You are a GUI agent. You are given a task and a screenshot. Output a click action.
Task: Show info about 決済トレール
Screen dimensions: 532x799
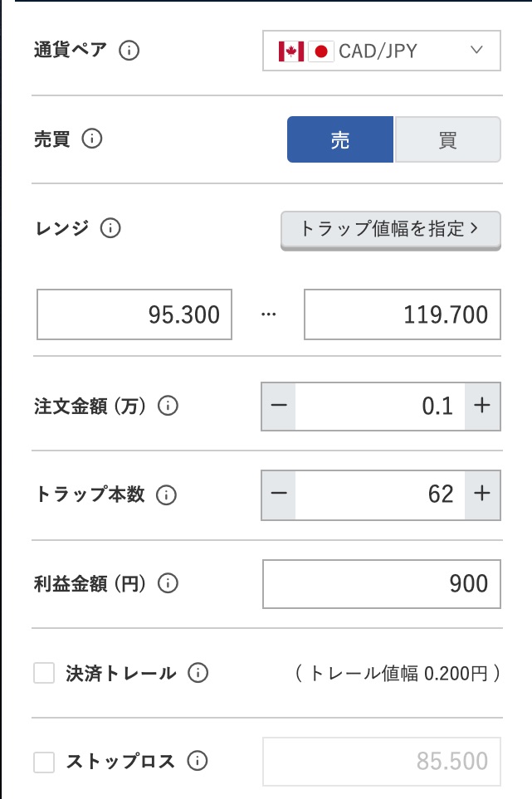coord(198,673)
